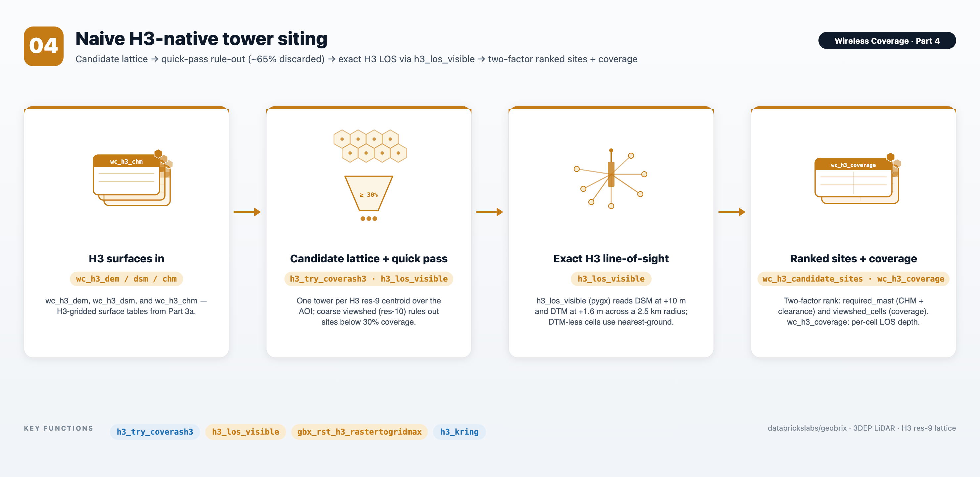Click the orange 04 number badge

pyautogui.click(x=43, y=46)
